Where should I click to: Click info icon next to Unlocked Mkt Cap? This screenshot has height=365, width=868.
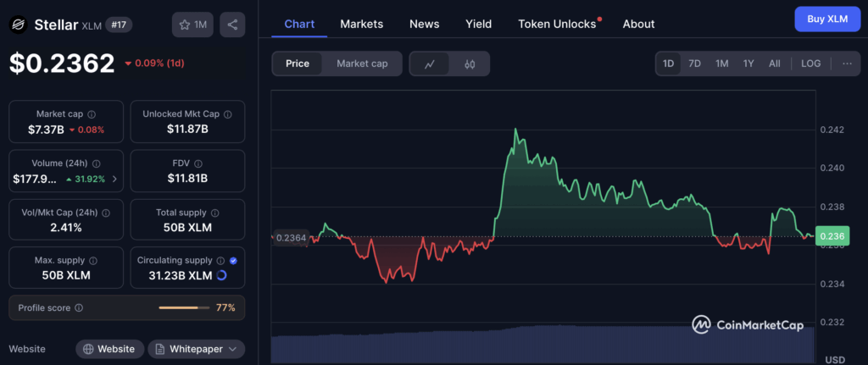tap(227, 114)
